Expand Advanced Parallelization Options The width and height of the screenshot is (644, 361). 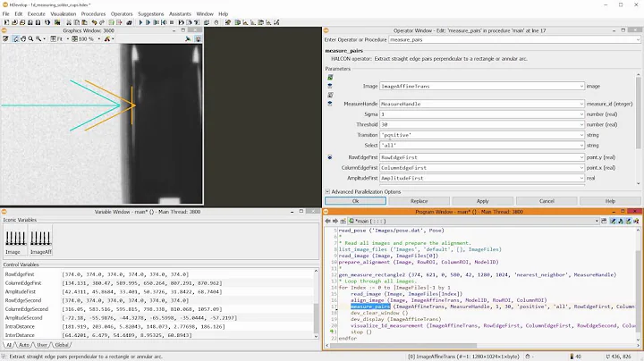pyautogui.click(x=327, y=191)
